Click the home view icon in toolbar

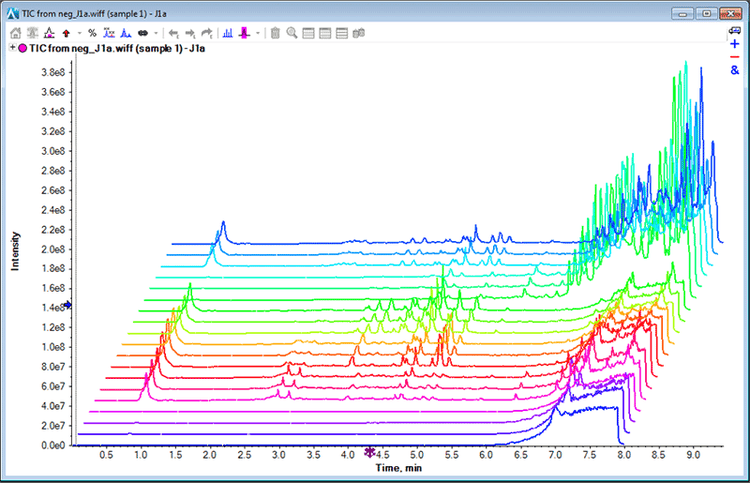click(15, 33)
